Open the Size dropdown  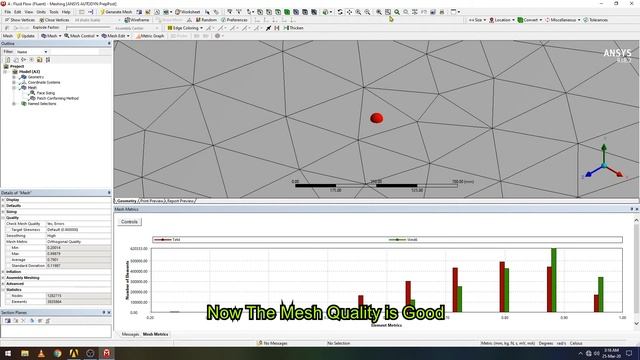pos(477,20)
